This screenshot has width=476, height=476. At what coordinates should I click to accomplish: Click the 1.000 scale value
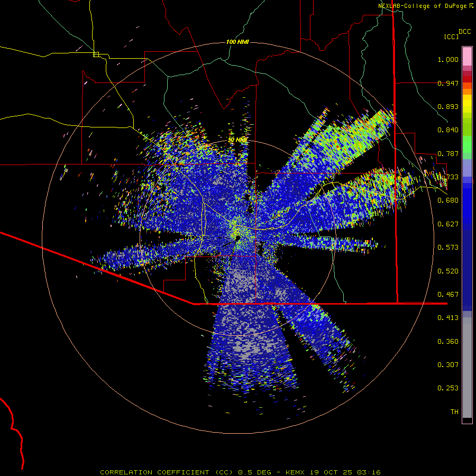pyautogui.click(x=448, y=59)
